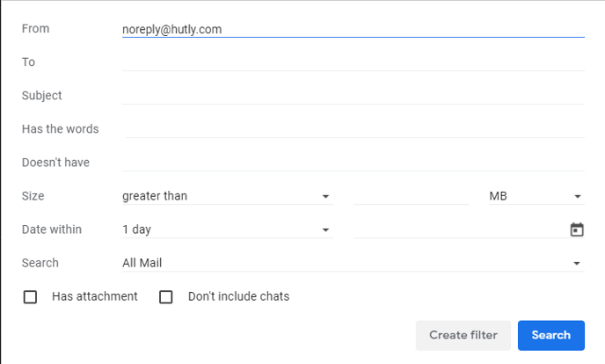Image resolution: width=605 pixels, height=364 pixels.
Task: Click the Don't include chats label
Action: click(x=238, y=296)
